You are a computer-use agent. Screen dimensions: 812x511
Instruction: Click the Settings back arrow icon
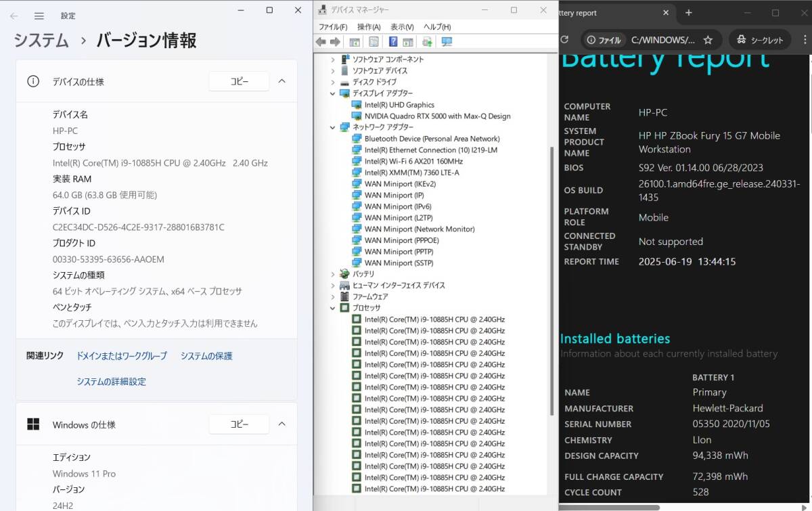click(14, 16)
